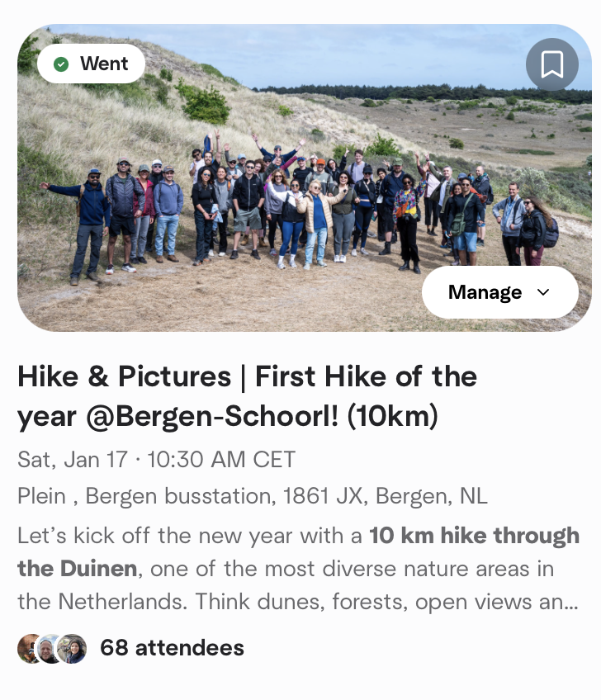Click the "(10km)" part of the title

(x=392, y=417)
